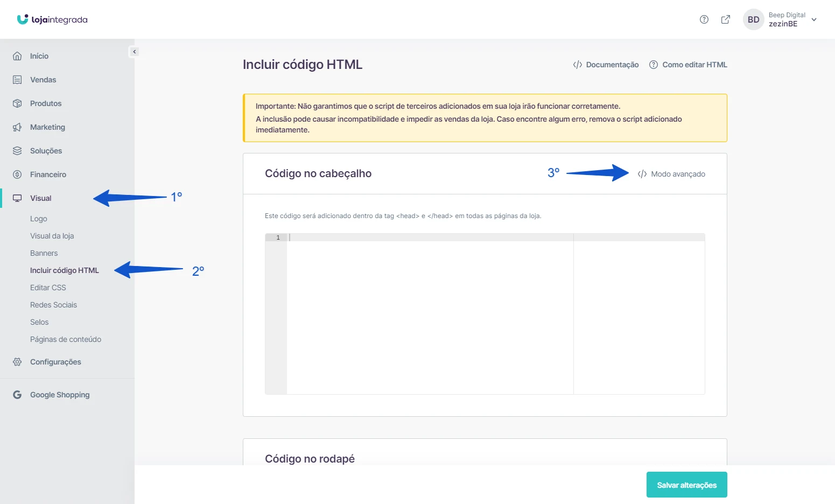835x504 pixels.
Task: Select Selos submenu item
Action: tap(39, 322)
